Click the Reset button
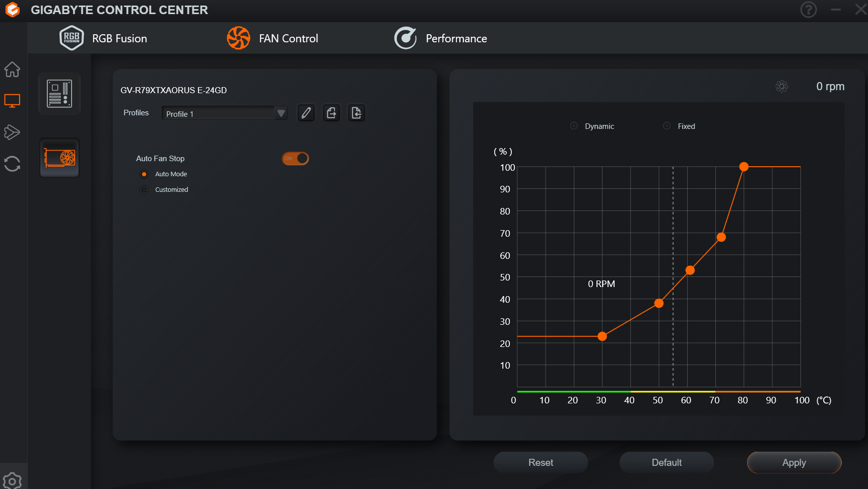This screenshot has height=489, width=868. (541, 462)
